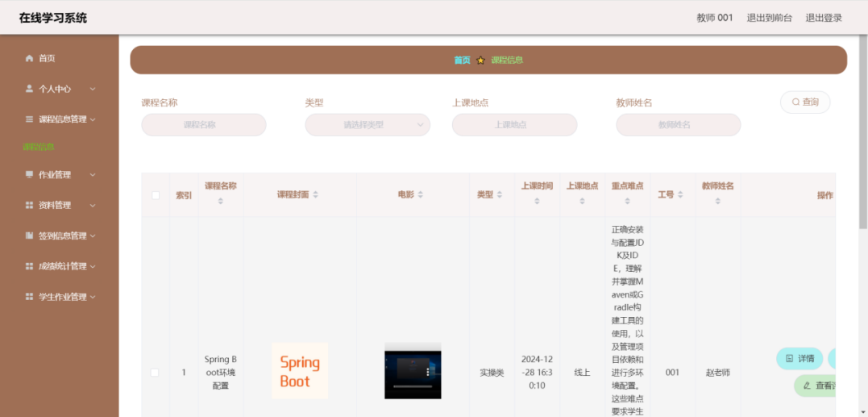Expand the 资料管理 menu chevron
The height and width of the screenshot is (417, 868).
pyautogui.click(x=93, y=205)
